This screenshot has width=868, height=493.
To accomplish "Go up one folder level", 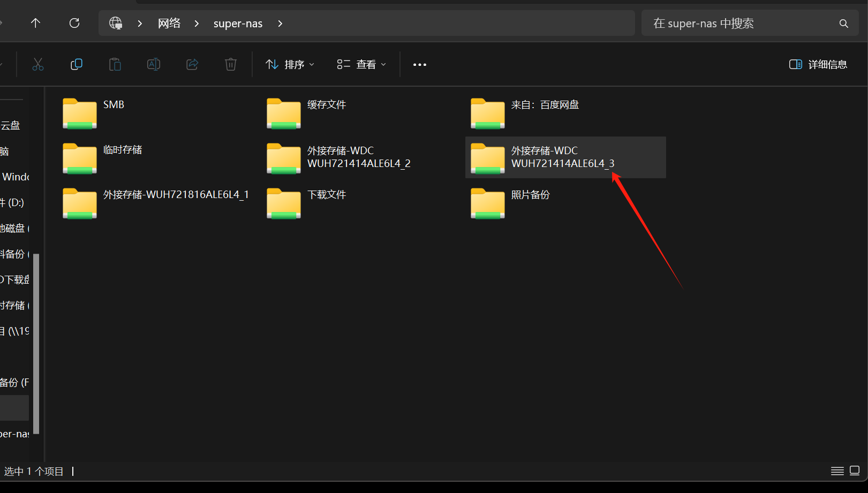I will click(x=35, y=23).
